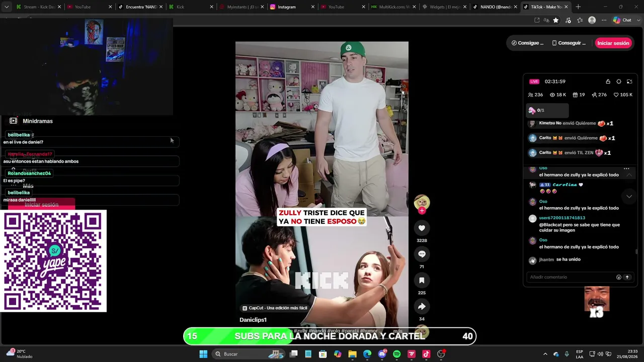Open the Favorites list icon in the toolbar
The image size is (644, 362).
click(580, 20)
